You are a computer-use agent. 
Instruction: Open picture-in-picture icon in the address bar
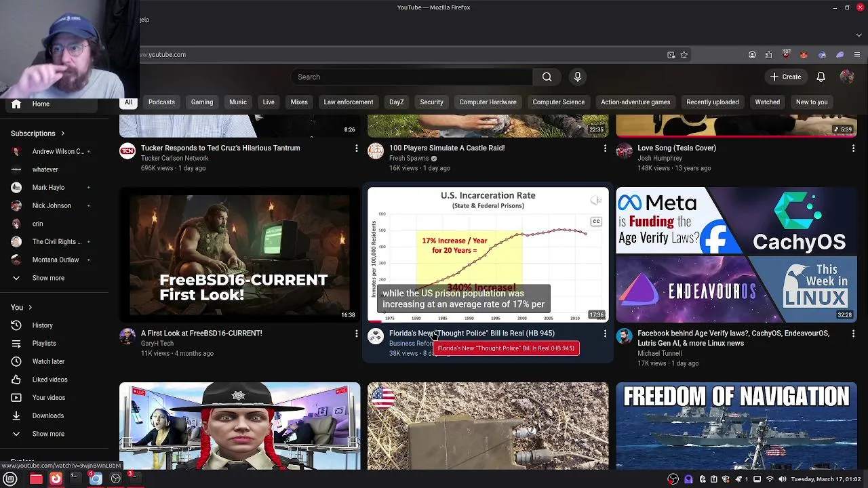[x=671, y=55]
